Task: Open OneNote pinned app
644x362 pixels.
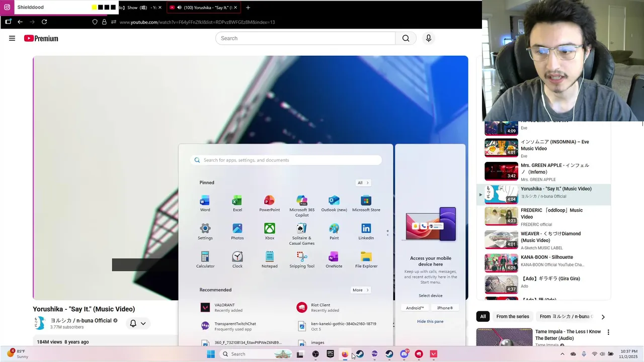Action: (334, 260)
